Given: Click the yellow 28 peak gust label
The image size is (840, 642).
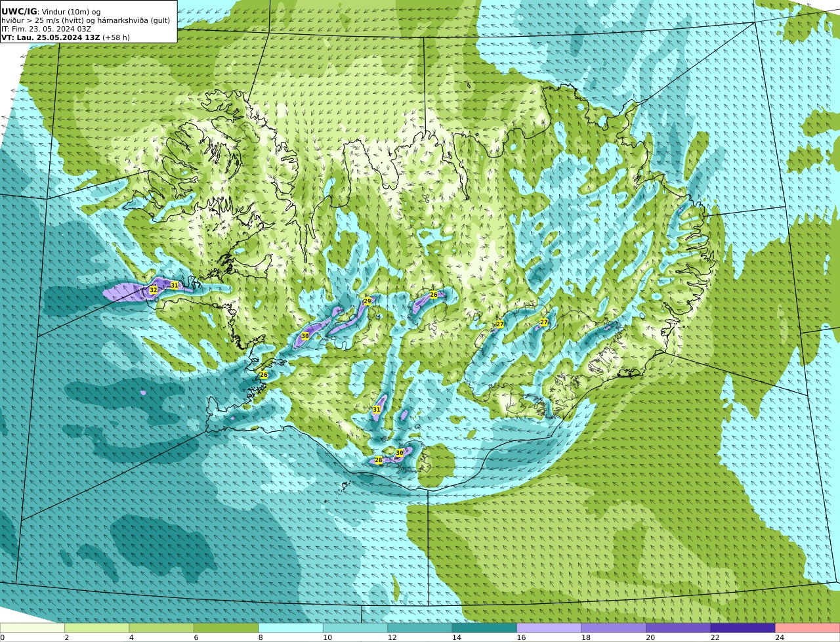Looking at the screenshot, I should [x=378, y=460].
